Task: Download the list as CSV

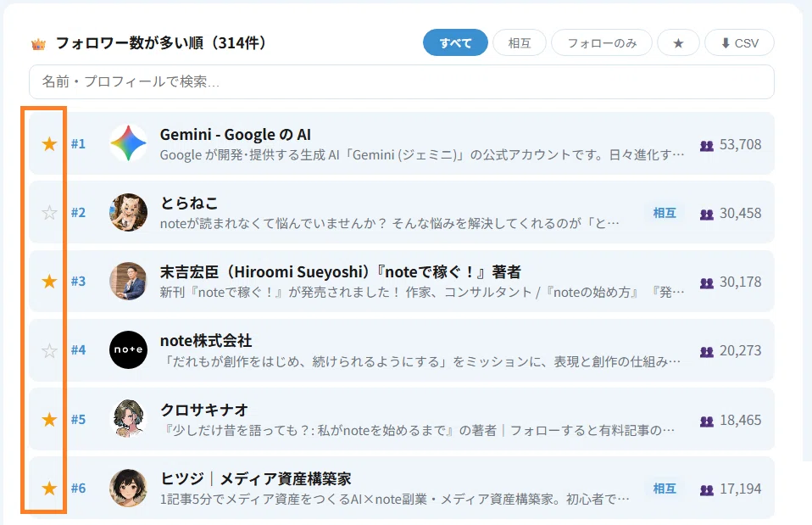Action: (739, 42)
